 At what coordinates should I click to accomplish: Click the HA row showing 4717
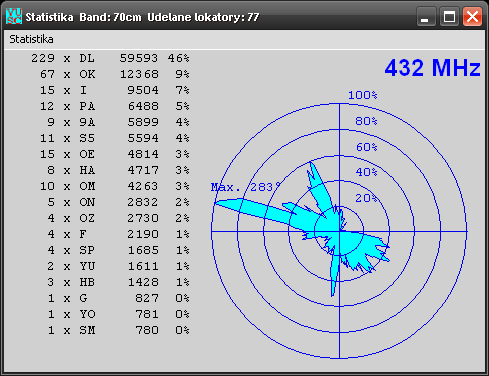pos(118,170)
